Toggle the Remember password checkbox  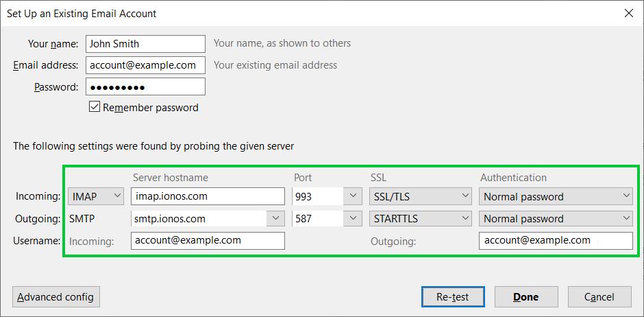[95, 107]
